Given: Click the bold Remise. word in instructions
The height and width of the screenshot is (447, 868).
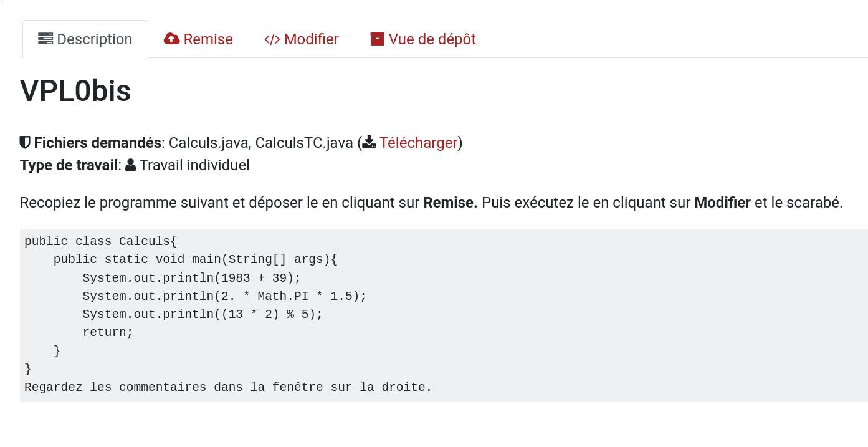Looking at the screenshot, I should click(451, 203).
